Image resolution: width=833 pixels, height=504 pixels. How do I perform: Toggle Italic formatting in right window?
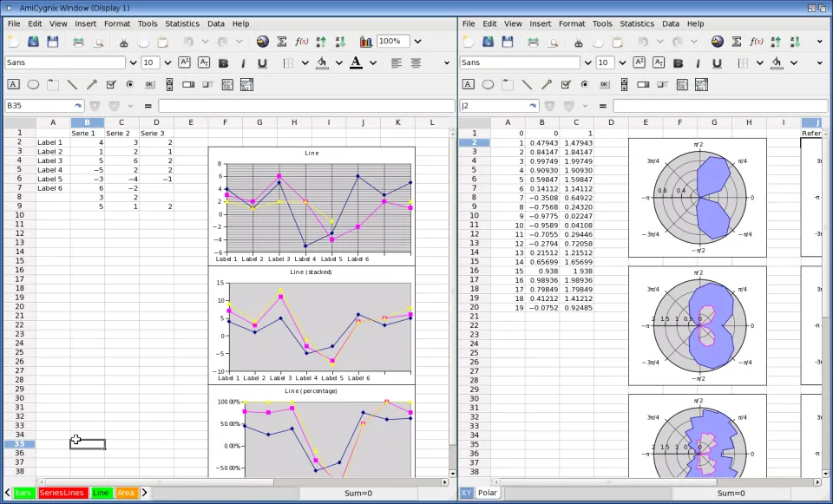pos(697,62)
